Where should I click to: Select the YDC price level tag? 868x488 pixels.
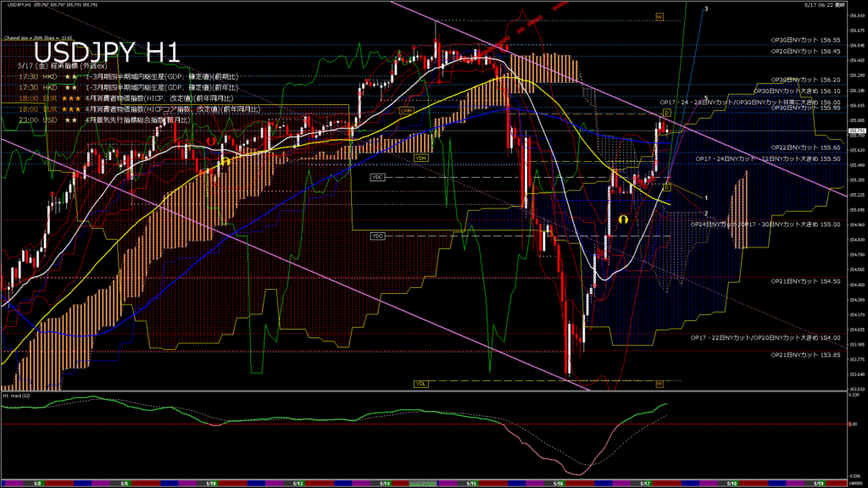click(x=378, y=177)
